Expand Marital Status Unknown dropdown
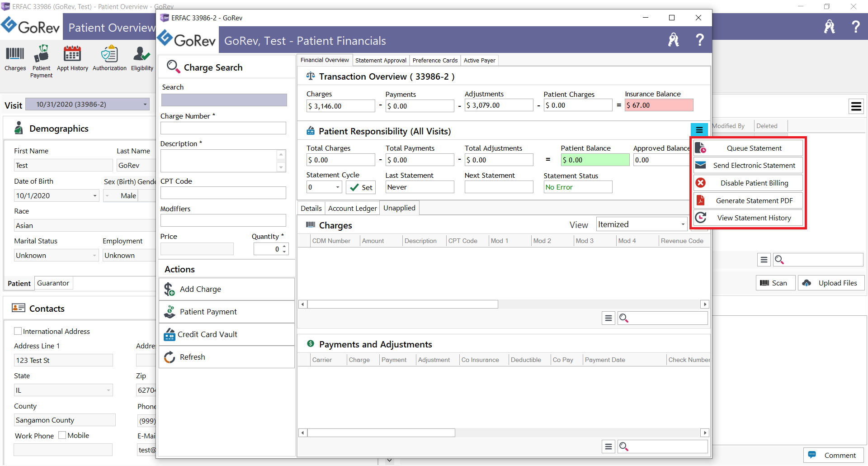This screenshot has width=868, height=466. [x=94, y=256]
